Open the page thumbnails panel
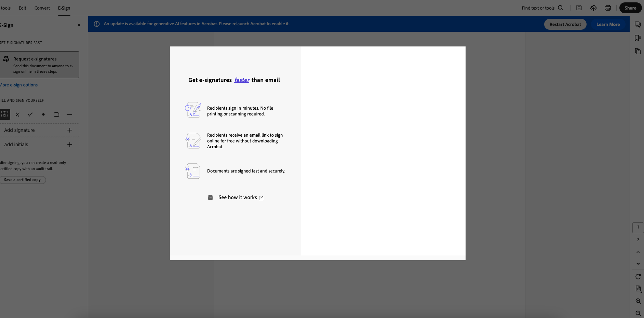644x318 pixels. (638, 52)
